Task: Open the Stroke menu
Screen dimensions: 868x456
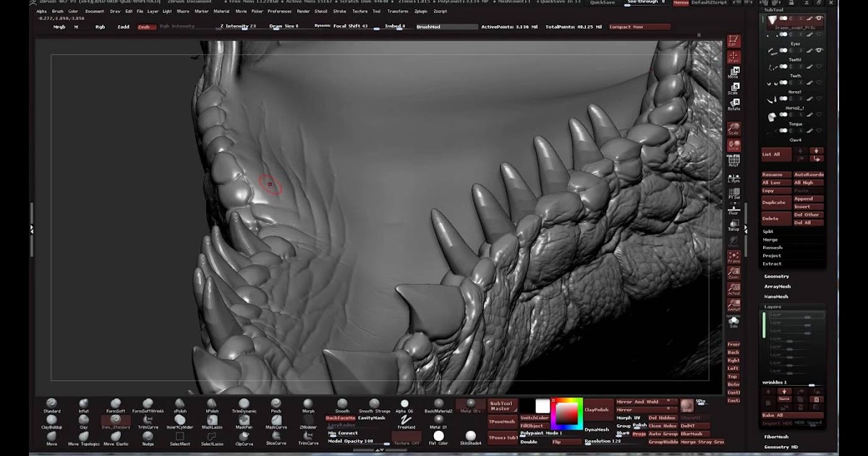Action: click(x=339, y=12)
